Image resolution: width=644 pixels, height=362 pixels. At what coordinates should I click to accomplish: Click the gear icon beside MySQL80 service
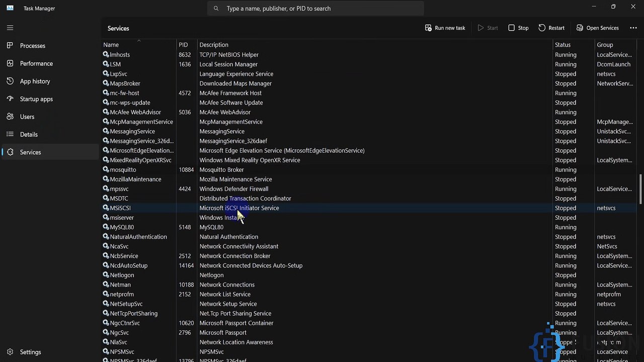106,227
